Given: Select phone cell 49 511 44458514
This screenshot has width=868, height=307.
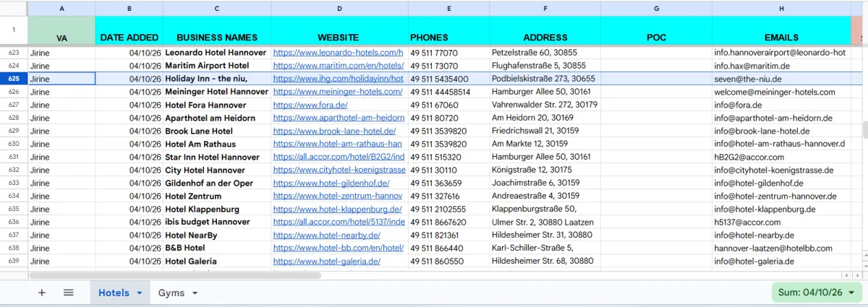Looking at the screenshot, I should (x=448, y=92).
